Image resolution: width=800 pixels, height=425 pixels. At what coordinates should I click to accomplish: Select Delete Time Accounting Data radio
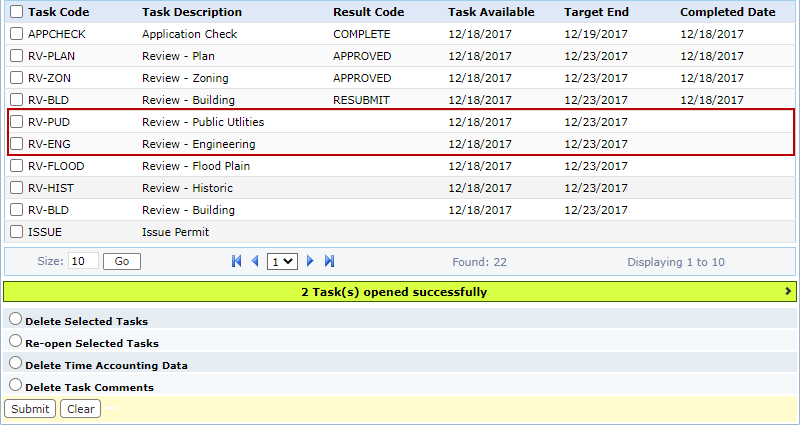click(x=15, y=364)
